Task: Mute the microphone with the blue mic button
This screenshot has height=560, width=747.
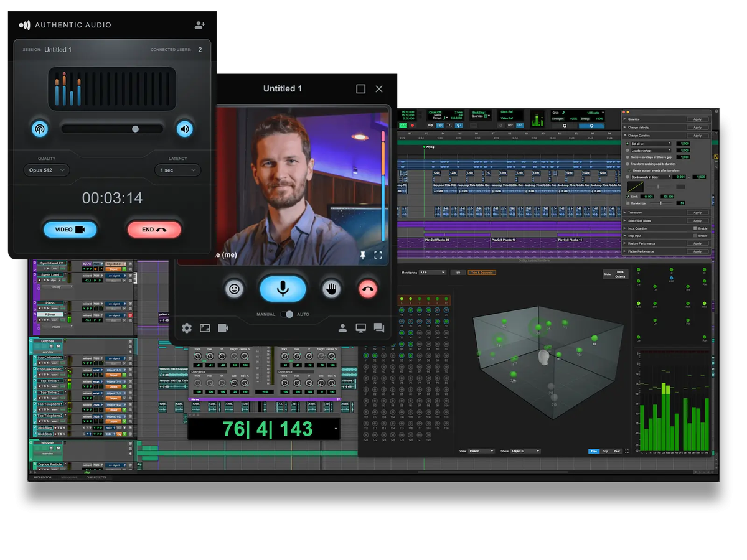Action: (x=283, y=289)
